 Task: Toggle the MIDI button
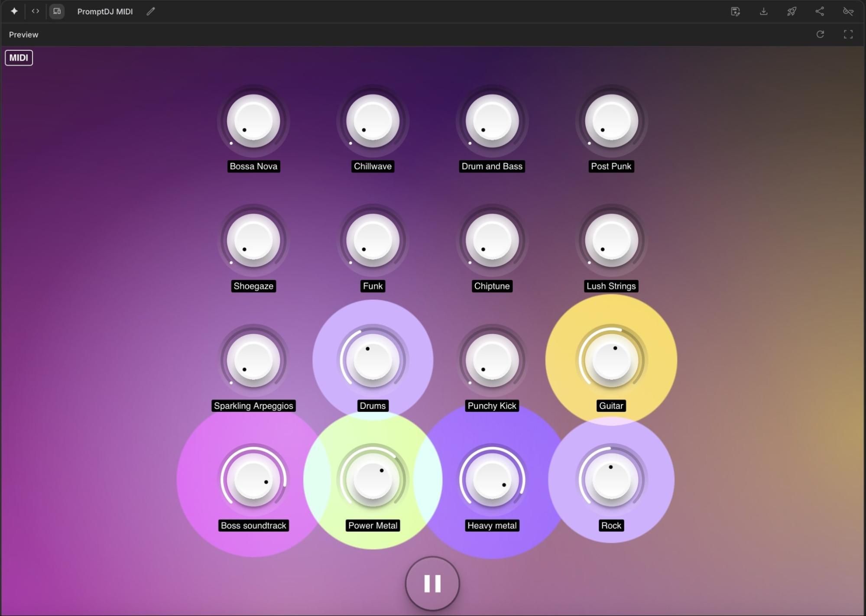[19, 58]
